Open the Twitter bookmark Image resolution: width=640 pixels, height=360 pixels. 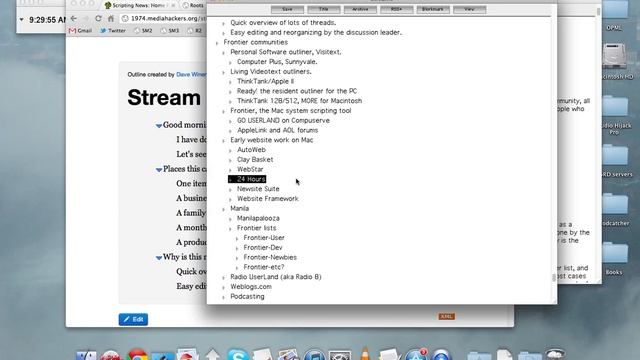pyautogui.click(x=113, y=31)
